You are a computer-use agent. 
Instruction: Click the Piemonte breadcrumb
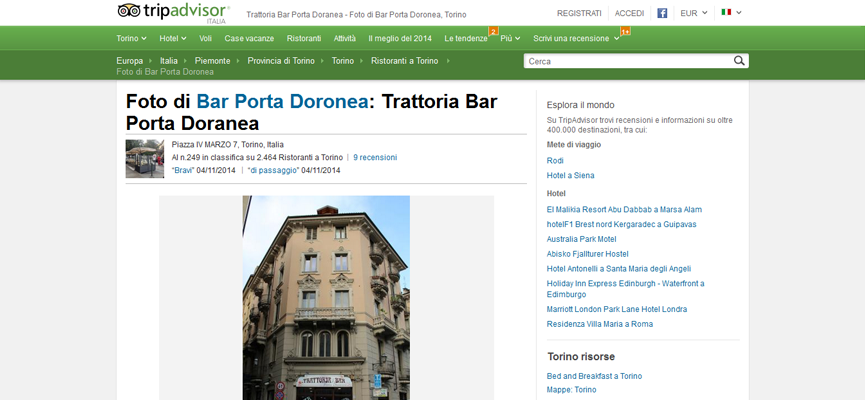pos(212,61)
